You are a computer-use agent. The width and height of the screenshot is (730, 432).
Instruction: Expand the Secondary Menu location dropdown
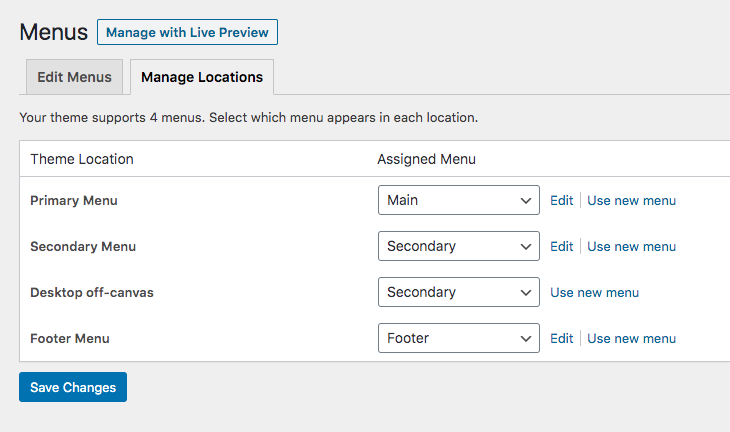[459, 246]
